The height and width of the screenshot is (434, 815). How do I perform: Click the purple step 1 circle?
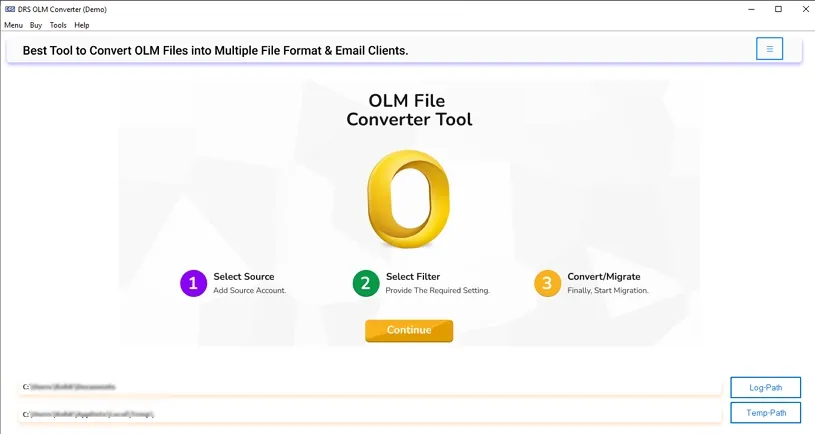coord(193,283)
